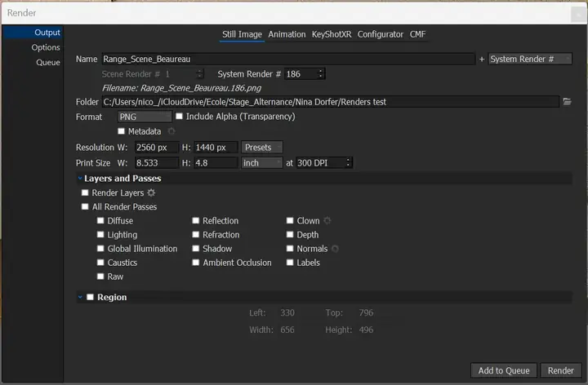The height and width of the screenshot is (385, 588).
Task: Switch to Animation tab
Action: [x=287, y=34]
